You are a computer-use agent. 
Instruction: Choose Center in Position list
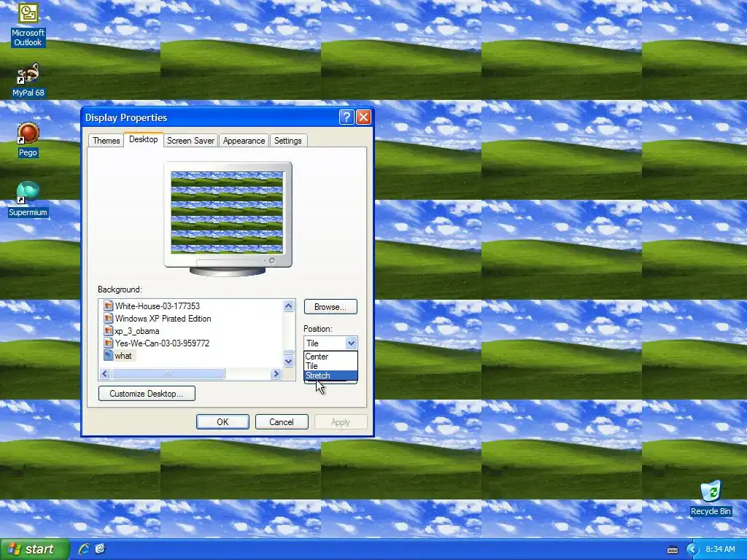coord(330,357)
